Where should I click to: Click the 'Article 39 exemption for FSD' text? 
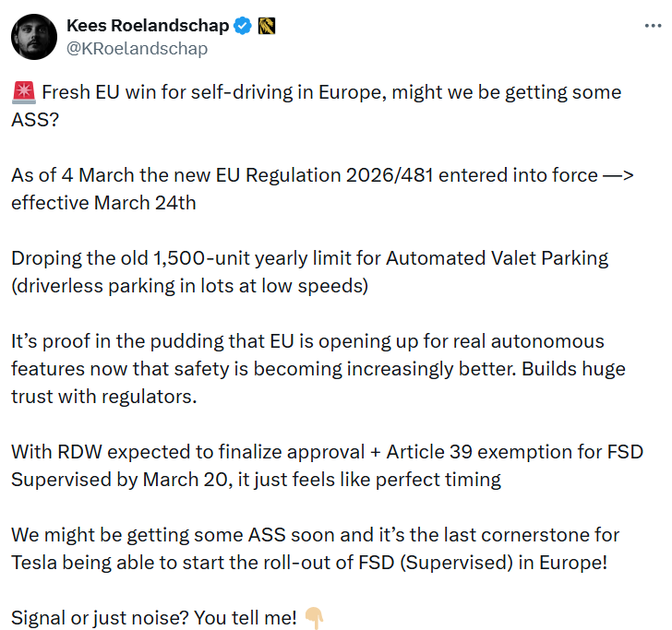pyautogui.click(x=515, y=452)
